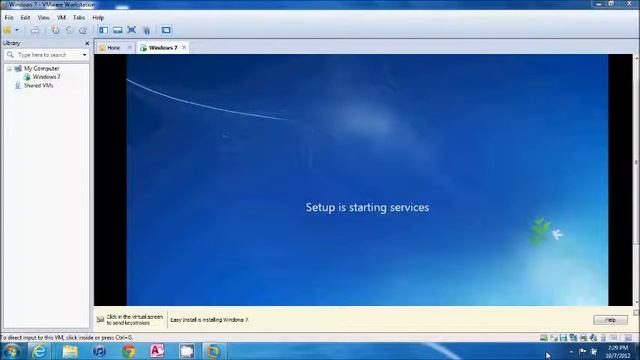Close the Home tab
Image resolution: width=640 pixels, height=360 pixels.
coord(130,48)
